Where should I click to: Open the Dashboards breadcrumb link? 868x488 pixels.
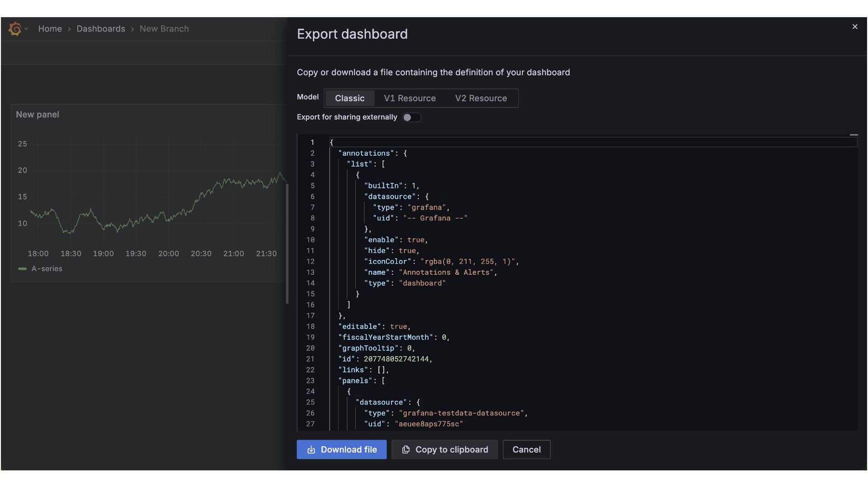(100, 29)
